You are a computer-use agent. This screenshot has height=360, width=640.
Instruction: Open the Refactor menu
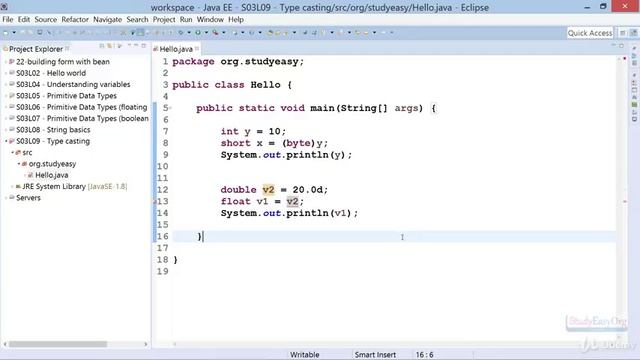pos(75,19)
